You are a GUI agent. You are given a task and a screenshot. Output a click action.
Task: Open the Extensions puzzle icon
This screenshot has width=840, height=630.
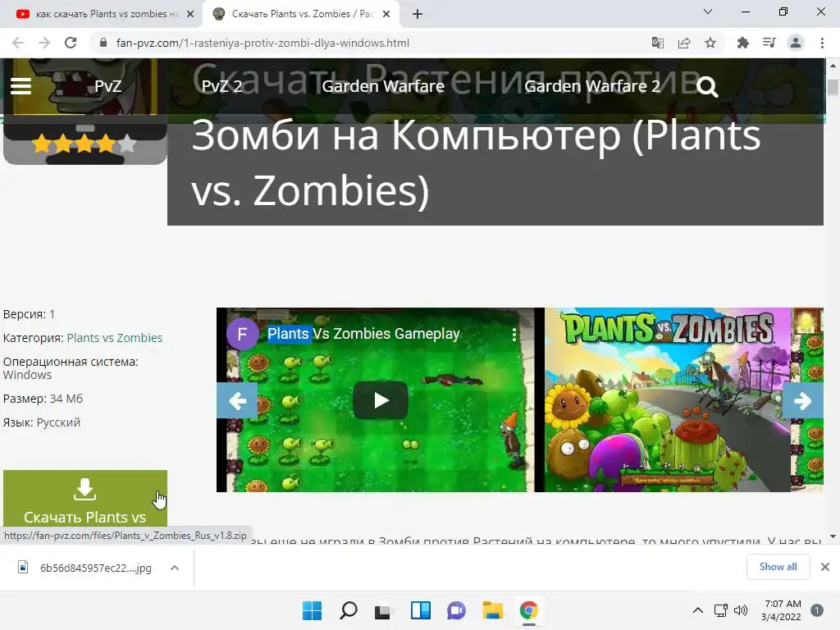(x=742, y=43)
